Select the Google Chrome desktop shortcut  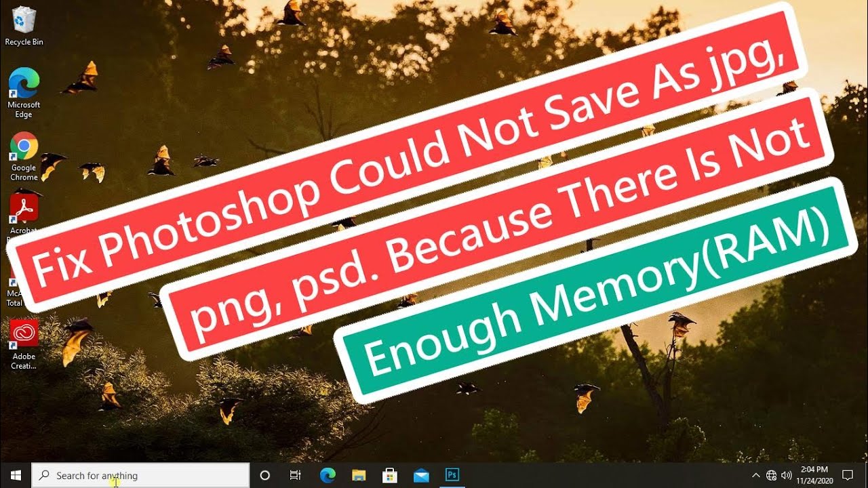click(x=24, y=155)
